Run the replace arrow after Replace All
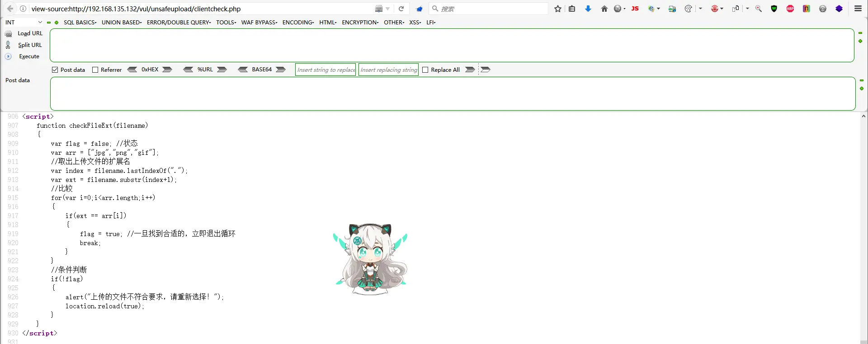 pyautogui.click(x=470, y=70)
